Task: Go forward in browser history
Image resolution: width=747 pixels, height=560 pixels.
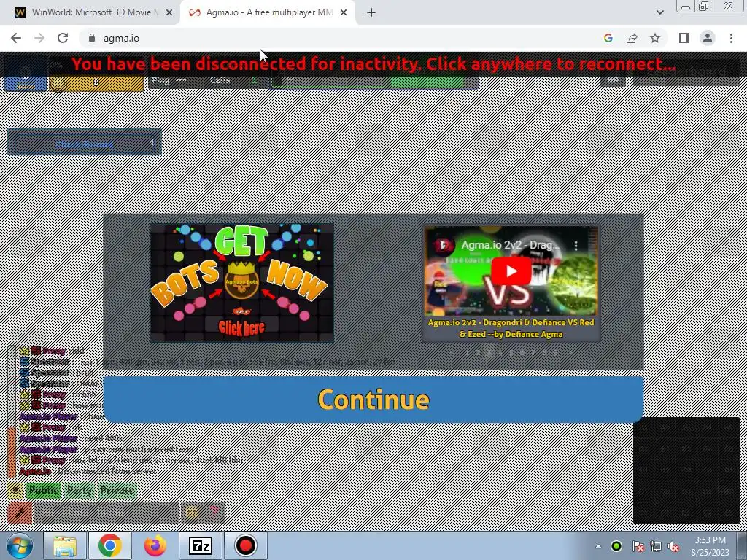Action: click(39, 38)
